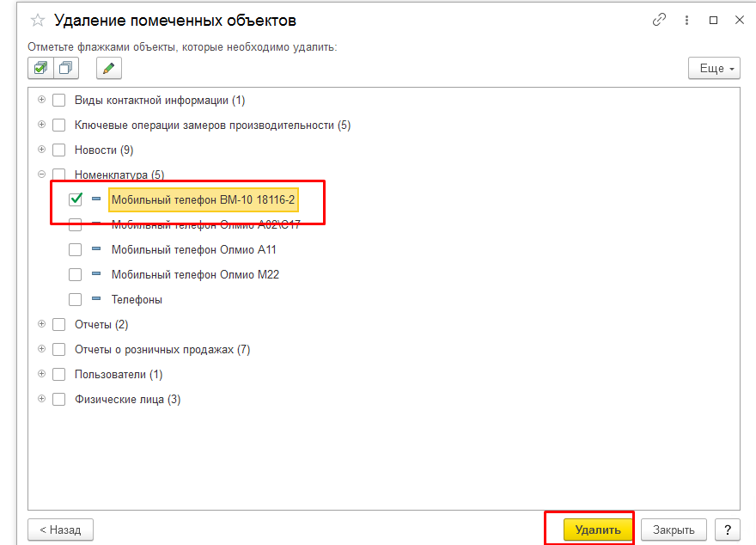Select row Мобильный телефон Олмио A11
This screenshot has width=756, height=545.
(194, 250)
